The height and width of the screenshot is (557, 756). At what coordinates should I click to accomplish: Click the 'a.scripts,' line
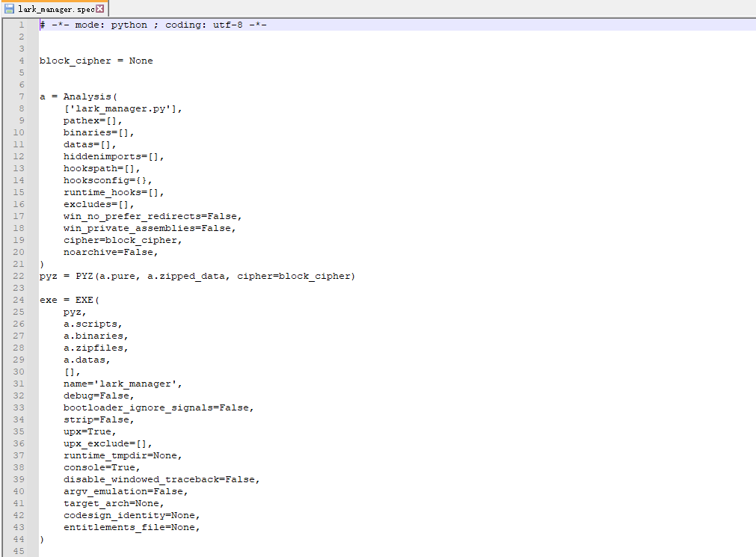click(x=93, y=324)
